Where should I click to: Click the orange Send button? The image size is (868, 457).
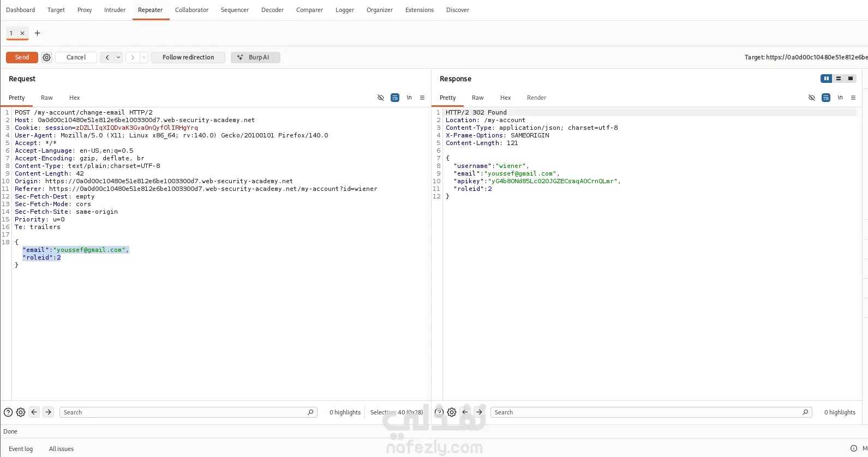pyautogui.click(x=22, y=57)
